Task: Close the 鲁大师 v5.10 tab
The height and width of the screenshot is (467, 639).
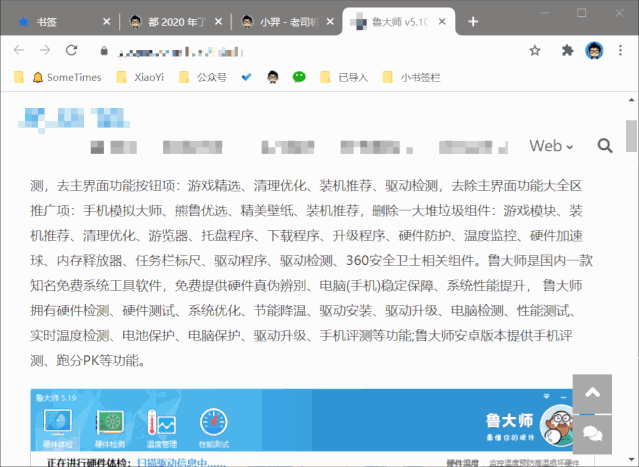Action: (442, 22)
